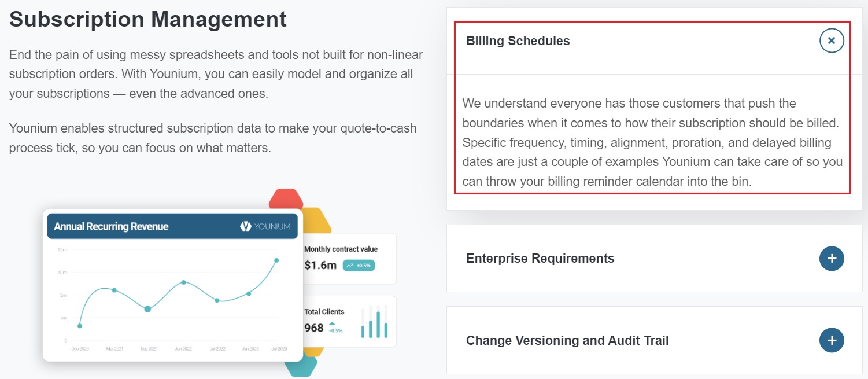868x379 pixels.
Task: Click the teal hexagon below the revenue card
Action: (301, 366)
